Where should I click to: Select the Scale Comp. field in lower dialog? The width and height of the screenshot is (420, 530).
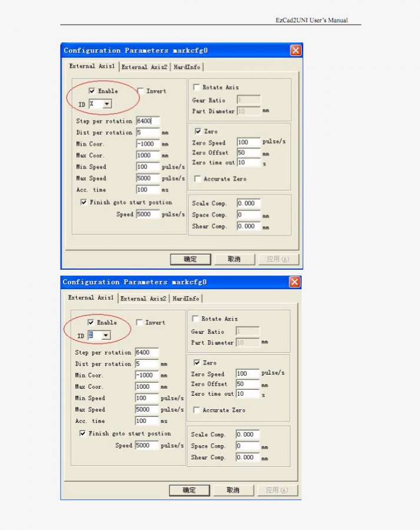(247, 435)
